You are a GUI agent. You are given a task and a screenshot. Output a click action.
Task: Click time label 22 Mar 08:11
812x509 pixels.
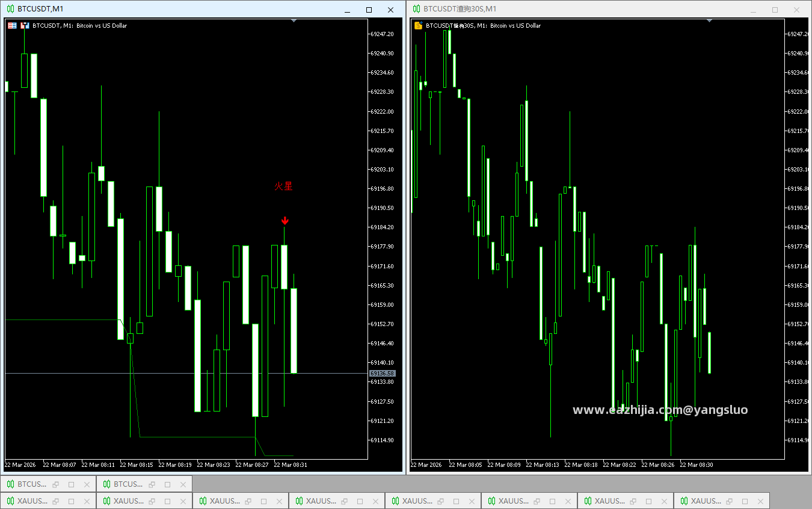click(97, 464)
